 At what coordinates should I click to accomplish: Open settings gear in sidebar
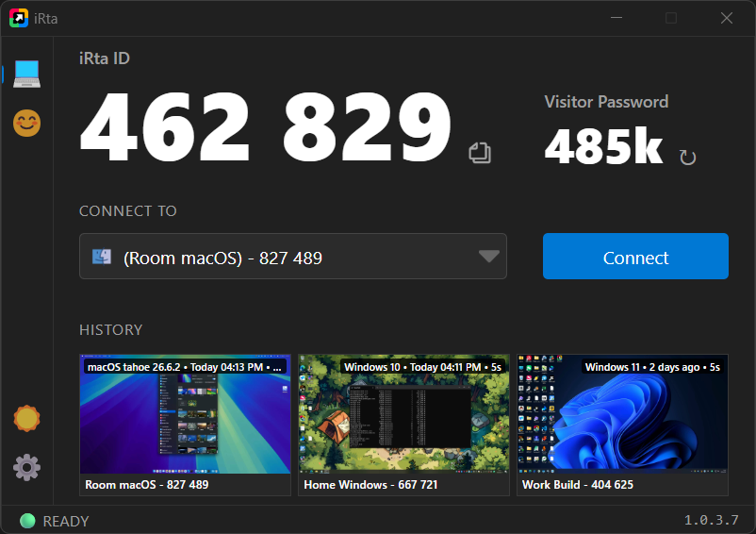(26, 467)
